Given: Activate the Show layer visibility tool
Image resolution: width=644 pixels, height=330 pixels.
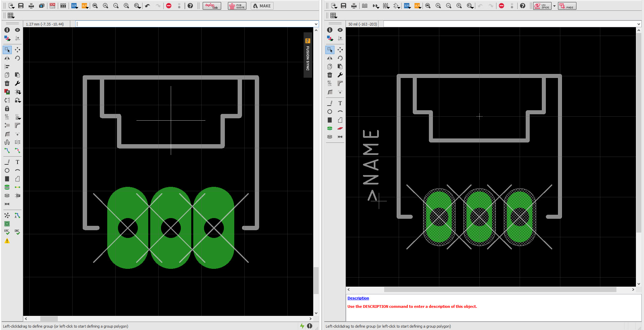Looking at the screenshot, I should click(17, 30).
